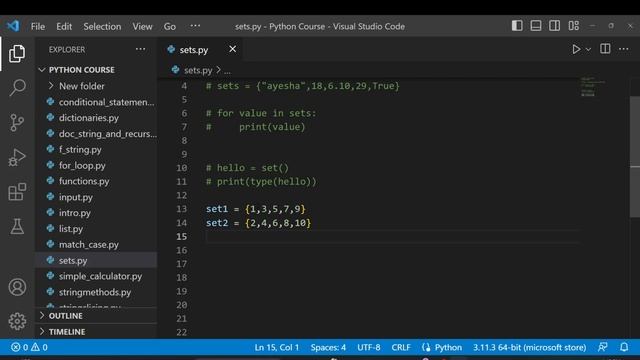Close the sets.py editor tab
Viewport: 640px width, 360px height.
point(232,49)
